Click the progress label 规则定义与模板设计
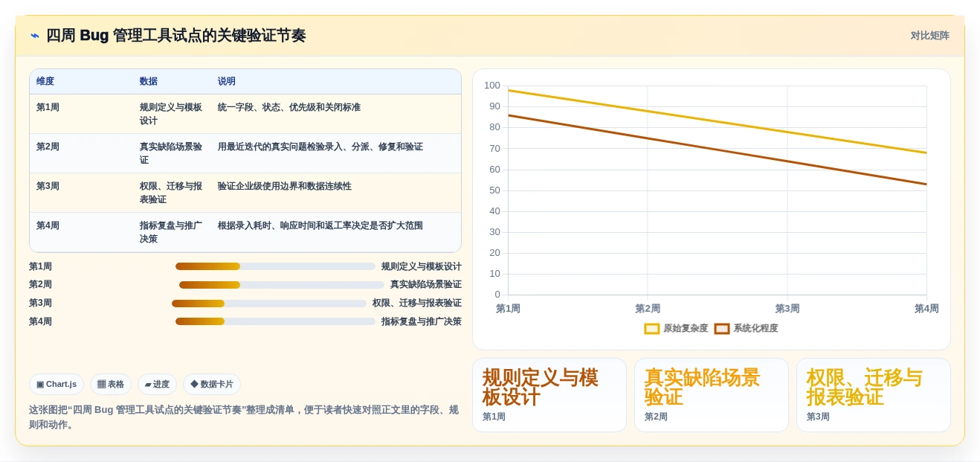Image resolution: width=980 pixels, height=462 pixels. [422, 266]
